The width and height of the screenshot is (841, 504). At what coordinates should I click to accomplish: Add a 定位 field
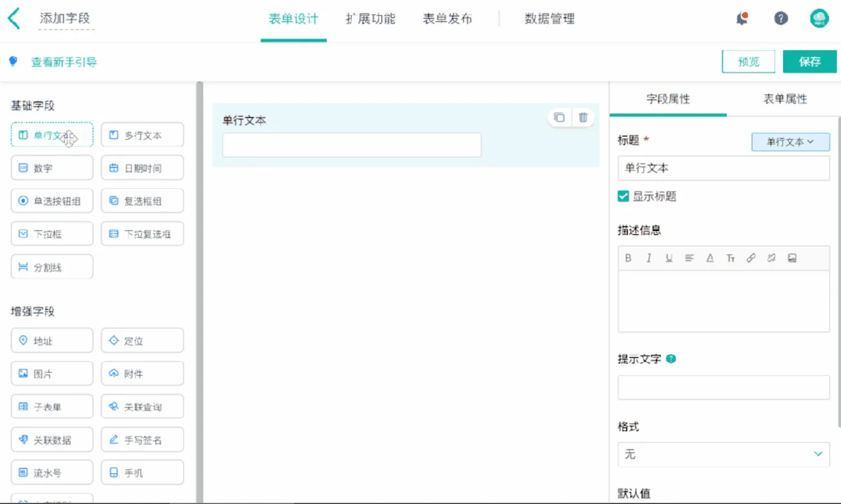point(142,341)
